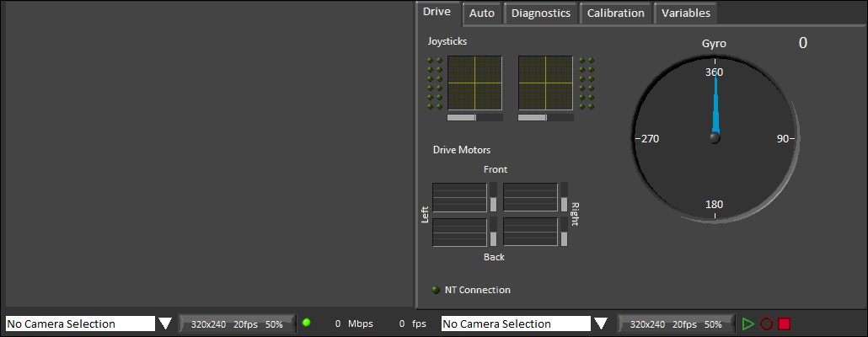
Task: Click the front right drive motor graph
Action: click(x=530, y=197)
